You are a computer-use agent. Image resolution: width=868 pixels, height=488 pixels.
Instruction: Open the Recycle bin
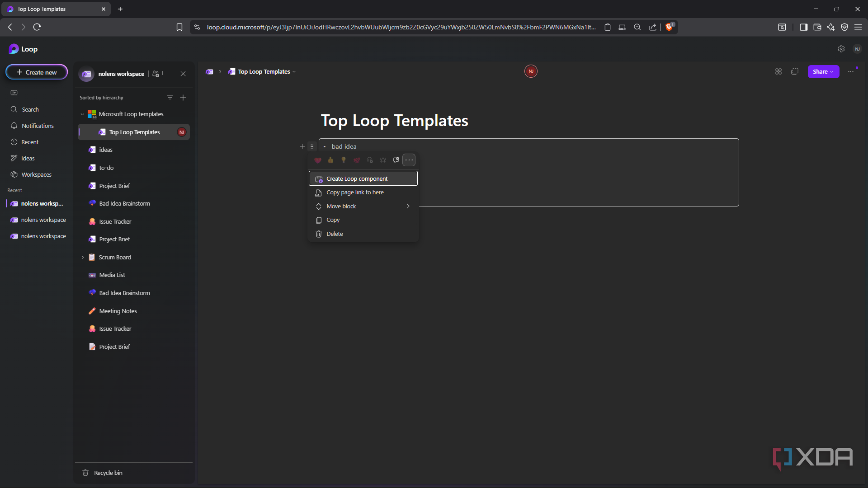click(x=102, y=473)
